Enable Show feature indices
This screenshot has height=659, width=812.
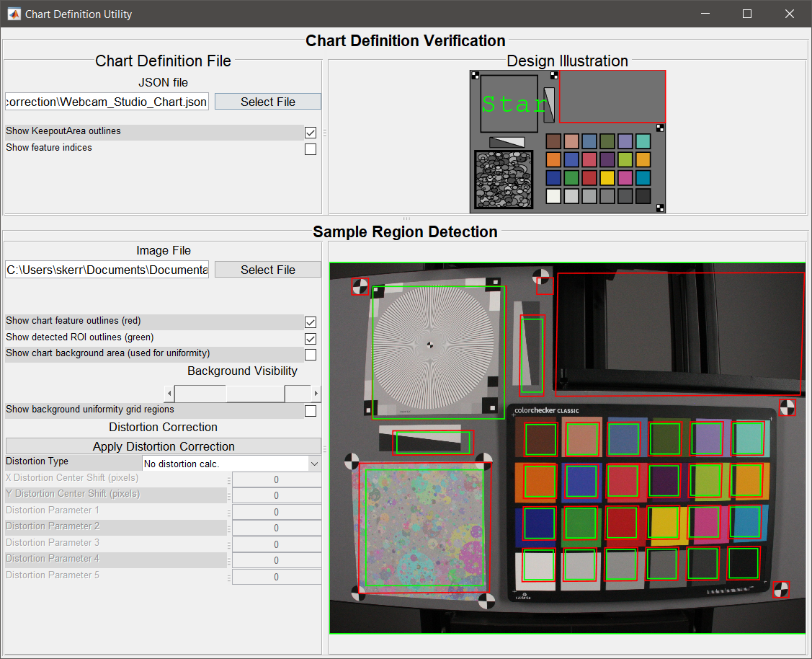point(311,149)
